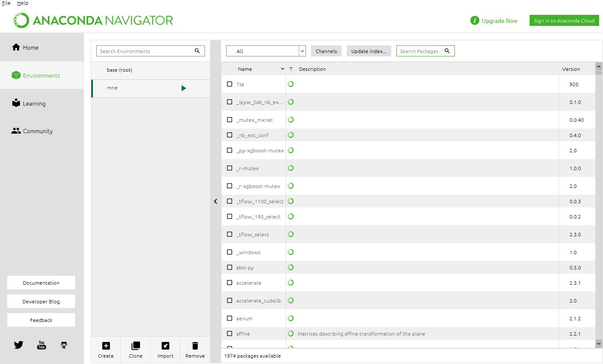Click the status circle icon for affine
This screenshot has width=603, height=364.
click(x=291, y=333)
